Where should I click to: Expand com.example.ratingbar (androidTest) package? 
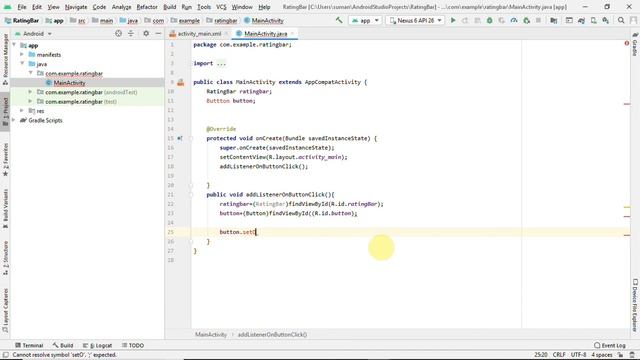30,92
